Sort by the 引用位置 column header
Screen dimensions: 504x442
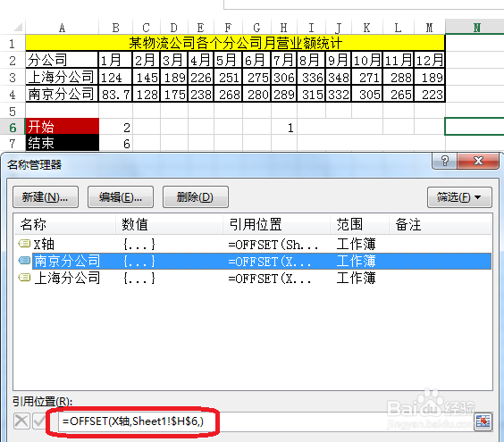click(x=277, y=224)
